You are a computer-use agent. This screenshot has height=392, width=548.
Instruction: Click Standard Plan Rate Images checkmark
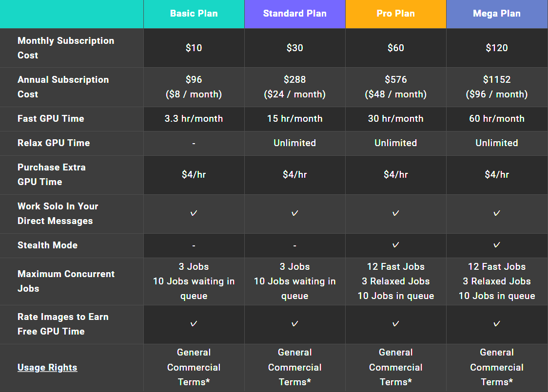click(x=294, y=324)
